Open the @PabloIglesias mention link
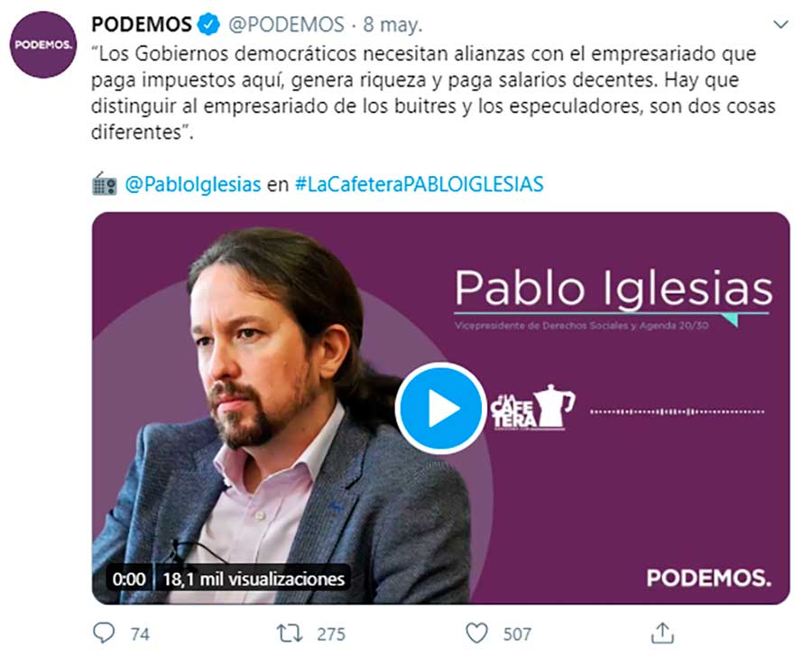 [x=193, y=184]
